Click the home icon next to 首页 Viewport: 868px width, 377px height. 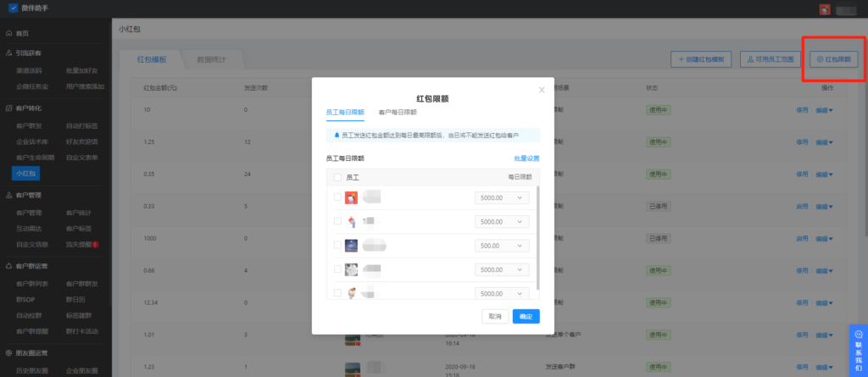[8, 33]
